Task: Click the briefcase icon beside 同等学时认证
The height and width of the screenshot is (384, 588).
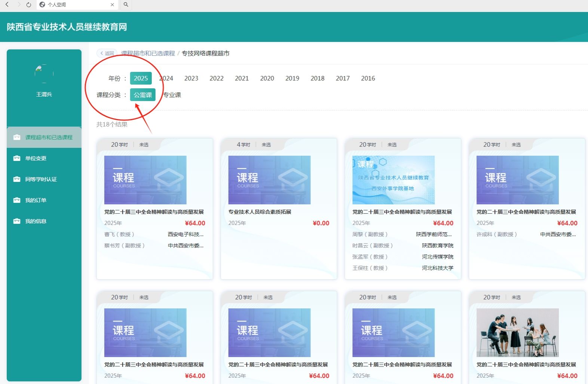Action: point(17,179)
